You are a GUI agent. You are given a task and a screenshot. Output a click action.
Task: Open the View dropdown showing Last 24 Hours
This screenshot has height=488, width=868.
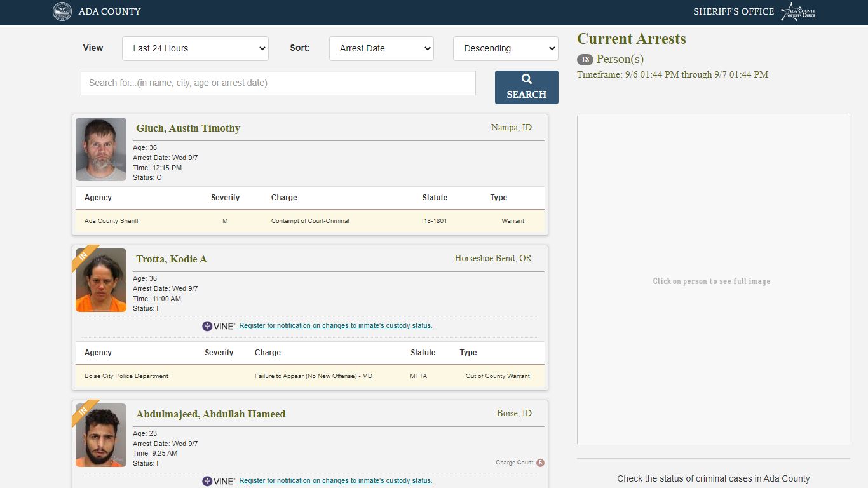pos(195,48)
